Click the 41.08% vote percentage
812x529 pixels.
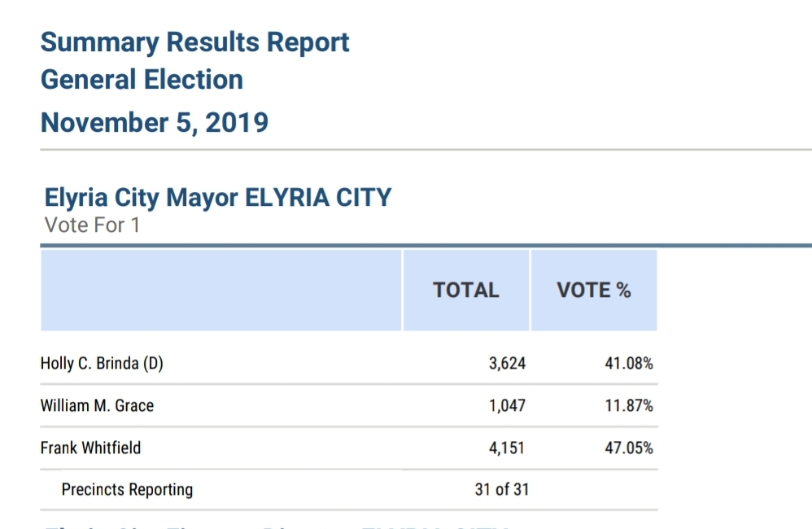[x=628, y=364]
